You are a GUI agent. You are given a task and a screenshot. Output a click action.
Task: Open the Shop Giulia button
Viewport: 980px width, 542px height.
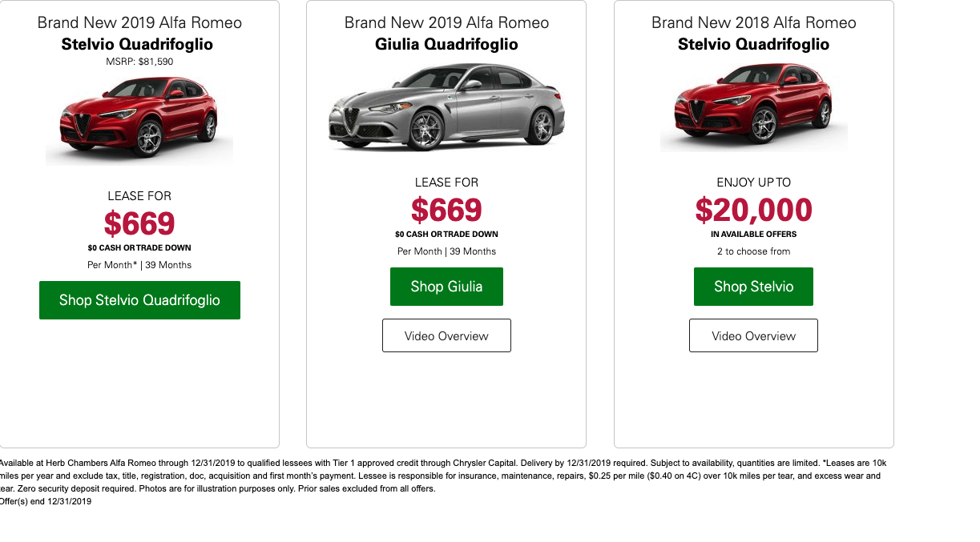446,287
